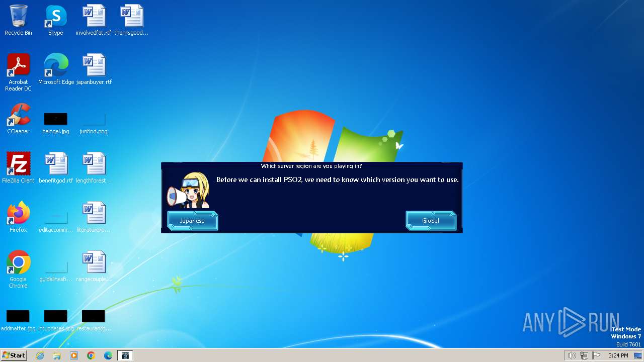Select Acrobat Reader DC shortcut

18,72
